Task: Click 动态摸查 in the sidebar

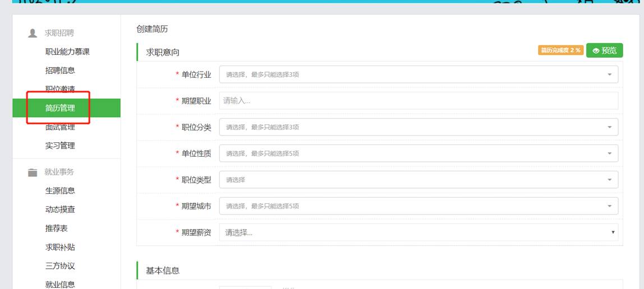Action: (60, 209)
